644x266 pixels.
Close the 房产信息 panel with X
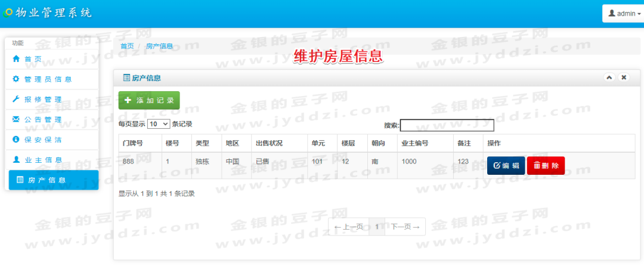(x=624, y=77)
